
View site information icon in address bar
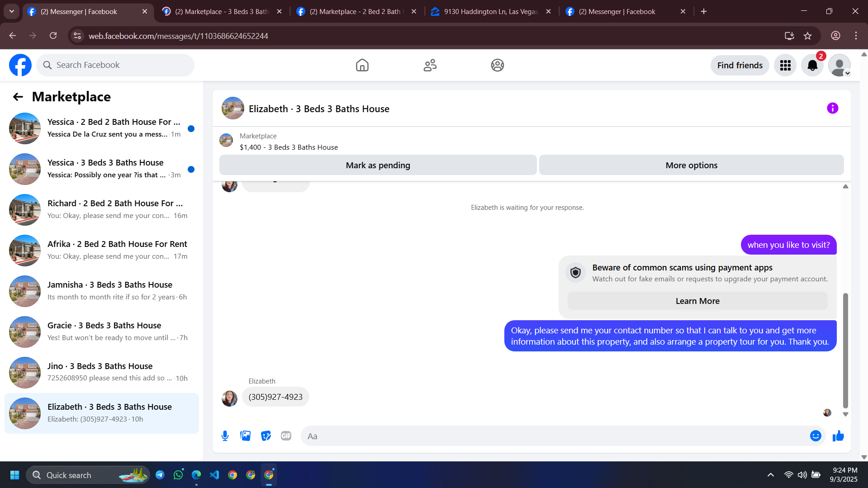pos(77,36)
